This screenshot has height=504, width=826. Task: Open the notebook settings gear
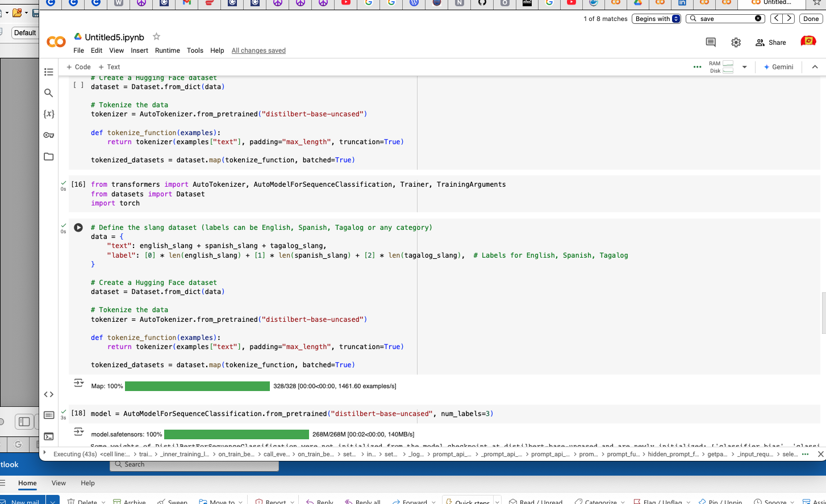(736, 42)
